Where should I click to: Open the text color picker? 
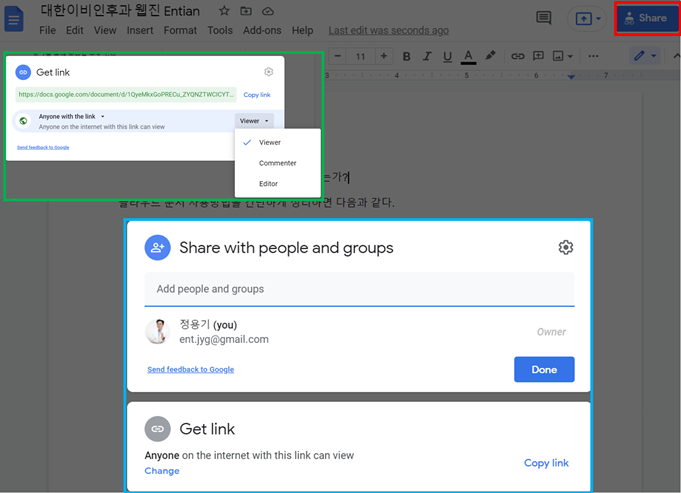pyautogui.click(x=468, y=56)
